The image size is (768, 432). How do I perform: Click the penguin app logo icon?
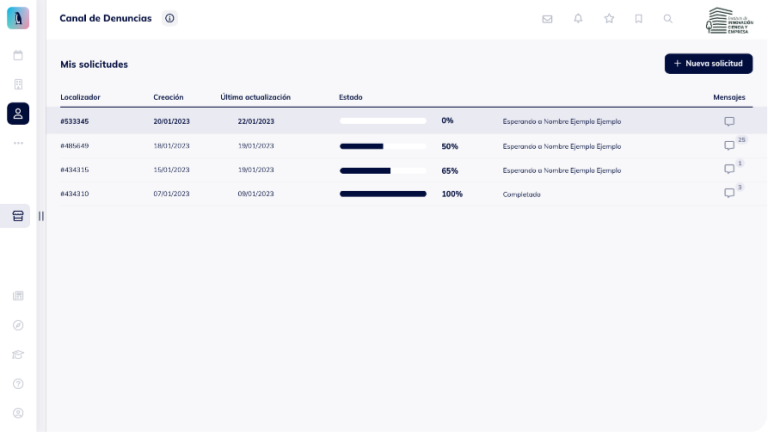tap(18, 18)
